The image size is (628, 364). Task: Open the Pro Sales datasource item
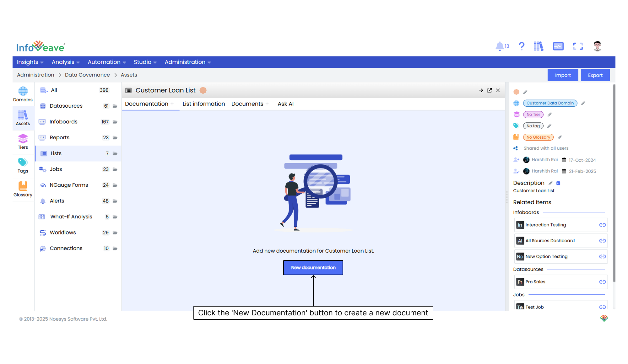click(x=561, y=282)
